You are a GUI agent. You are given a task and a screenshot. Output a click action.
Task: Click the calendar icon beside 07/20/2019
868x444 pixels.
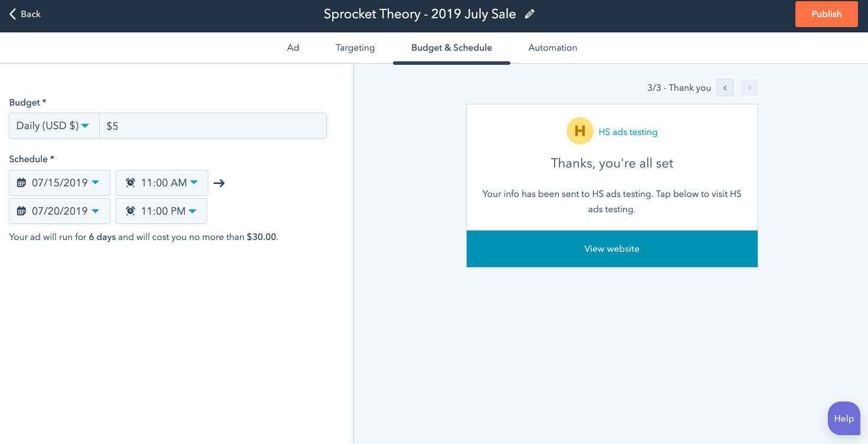point(21,211)
